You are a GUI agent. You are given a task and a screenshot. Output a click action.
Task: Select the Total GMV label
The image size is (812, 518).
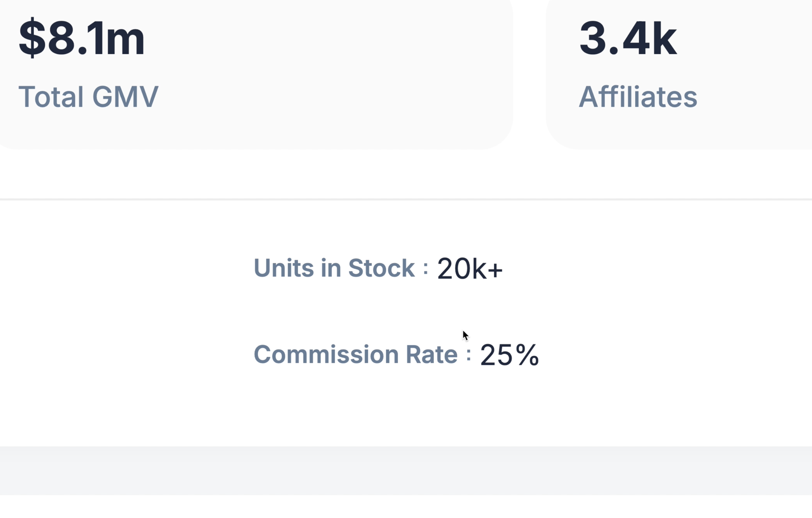coord(88,97)
